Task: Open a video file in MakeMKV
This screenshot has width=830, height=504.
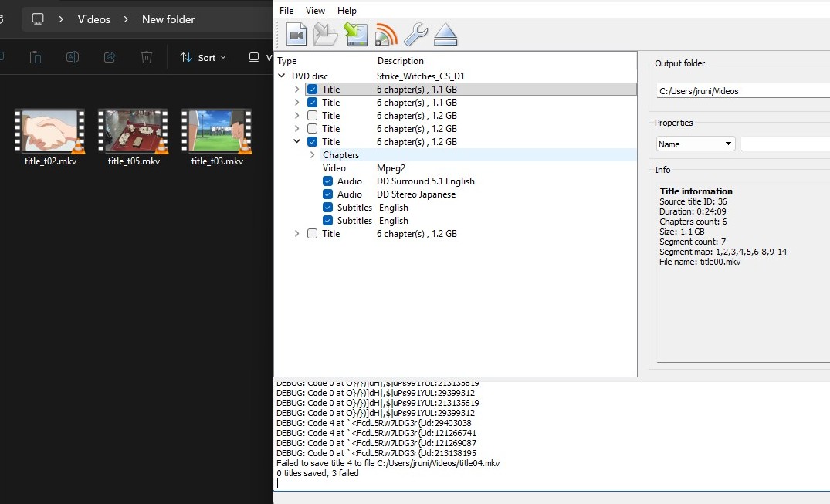Action: 297,34
